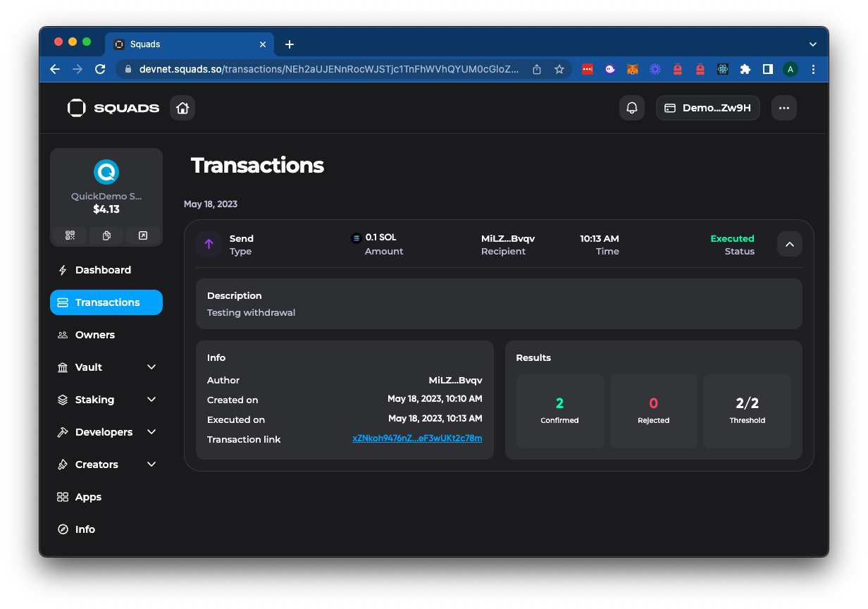The width and height of the screenshot is (868, 609).
Task: Open the xZNkoh9476nZ...eF3wUKt2c78m transaction link
Action: pos(417,438)
